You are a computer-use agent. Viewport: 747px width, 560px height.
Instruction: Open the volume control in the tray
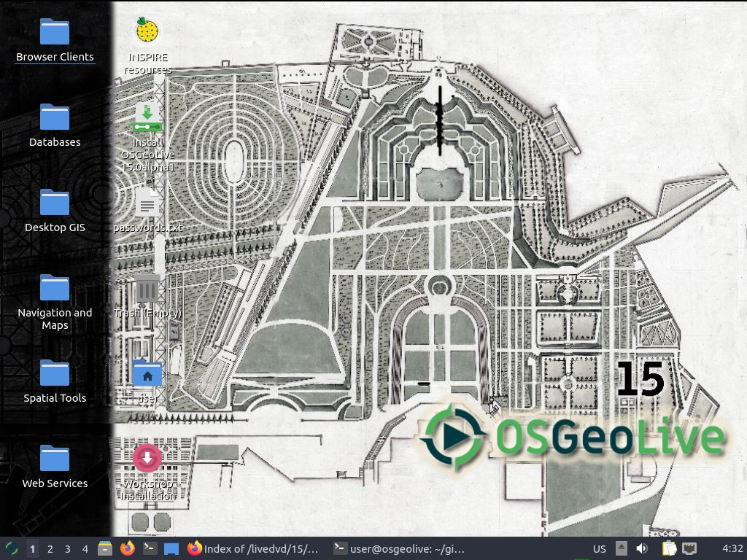coord(642,549)
